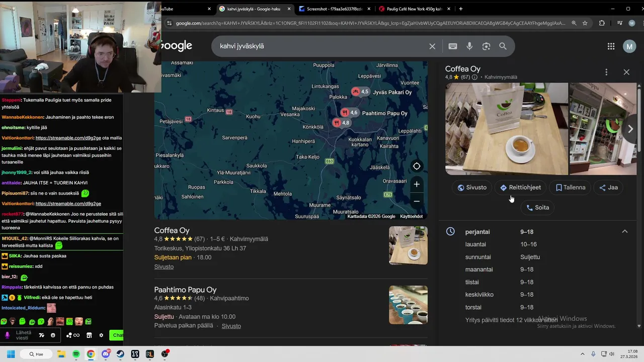Open Chrome extensions puzzle icon

tap(602, 23)
